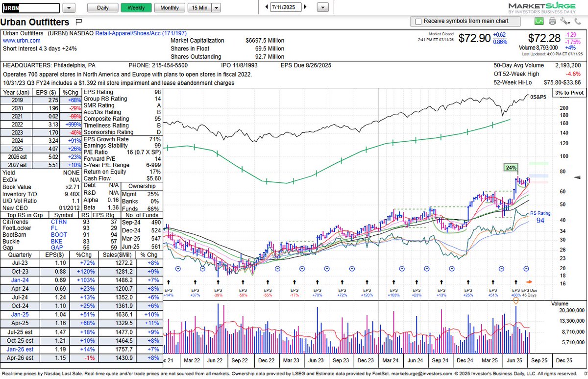Click the printer icon
Image resolution: width=588 pixels, height=379 pixels.
pyautogui.click(x=553, y=21)
